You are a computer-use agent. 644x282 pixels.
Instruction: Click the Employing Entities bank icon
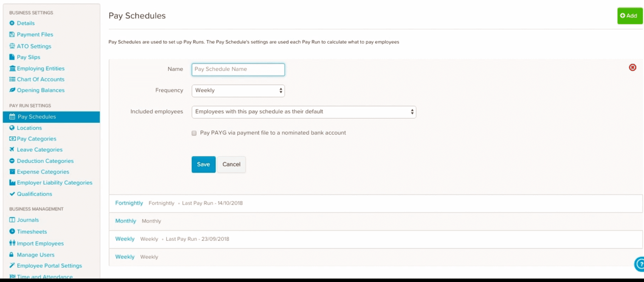(x=12, y=68)
